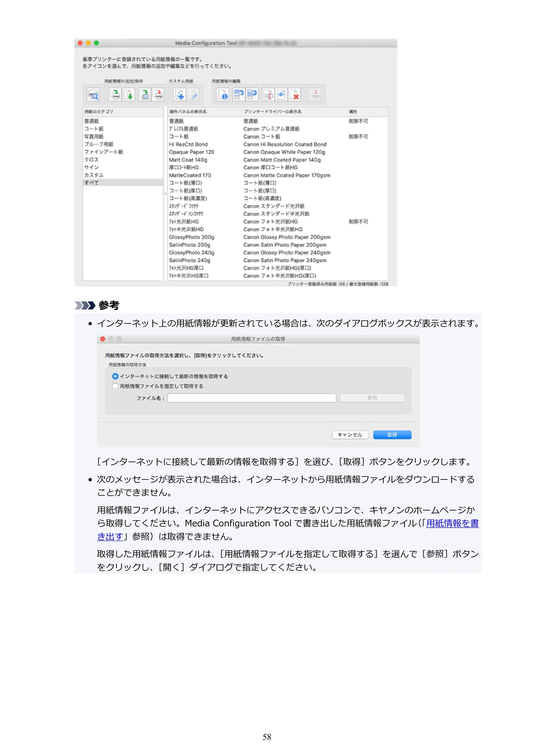This screenshot has height=756, width=534.
Task: Select the すべて category row
Action: [x=123, y=183]
